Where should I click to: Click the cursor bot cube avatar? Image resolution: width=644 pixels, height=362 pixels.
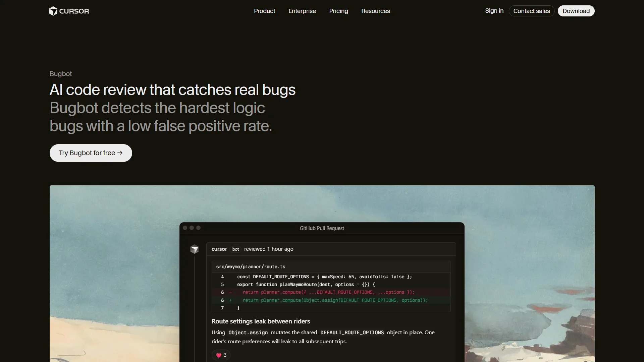(x=195, y=249)
